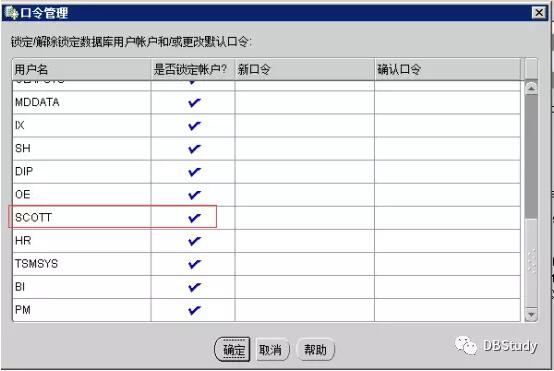The image size is (554, 371).
Task: Toggle the lock checkmark for IX
Action: tap(194, 126)
